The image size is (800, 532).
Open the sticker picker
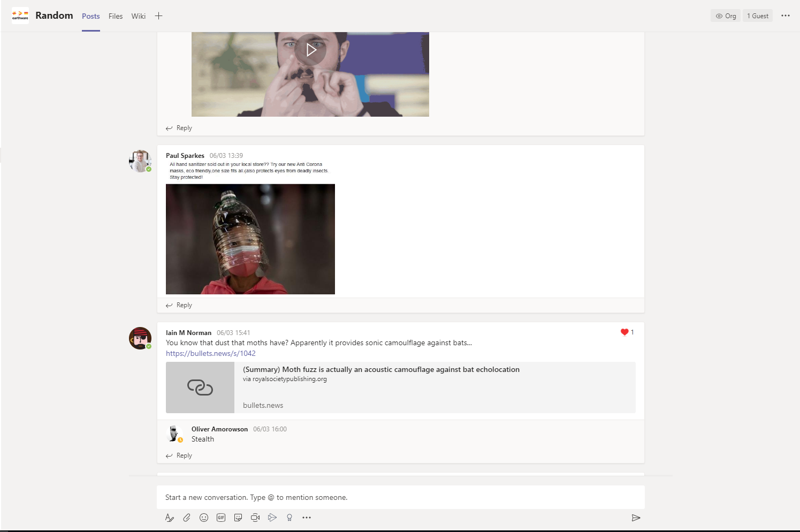pyautogui.click(x=238, y=518)
